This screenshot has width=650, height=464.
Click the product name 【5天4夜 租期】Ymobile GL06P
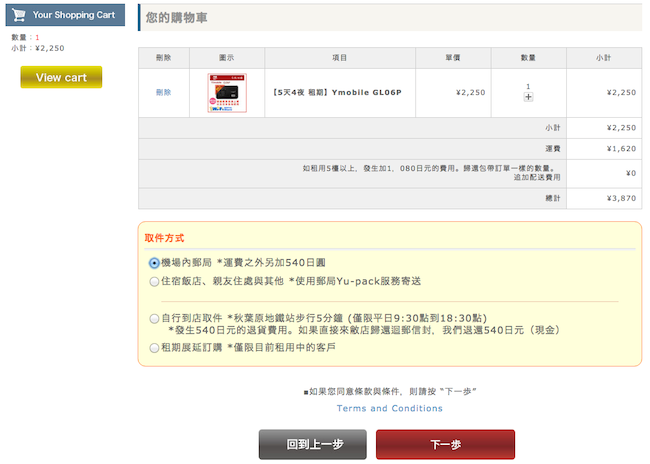[x=337, y=92]
